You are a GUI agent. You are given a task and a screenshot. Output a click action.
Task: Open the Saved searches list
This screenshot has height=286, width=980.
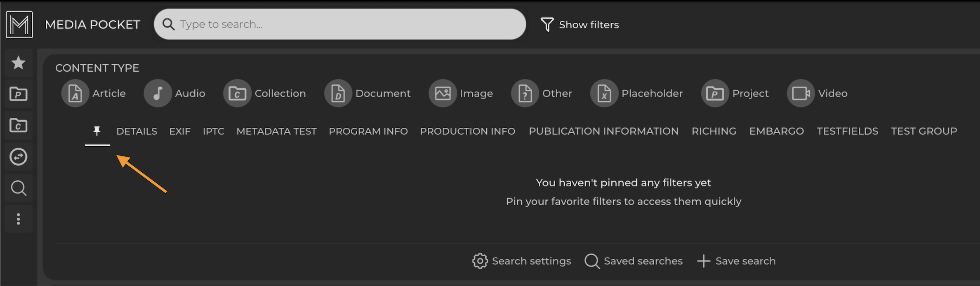pyautogui.click(x=634, y=261)
